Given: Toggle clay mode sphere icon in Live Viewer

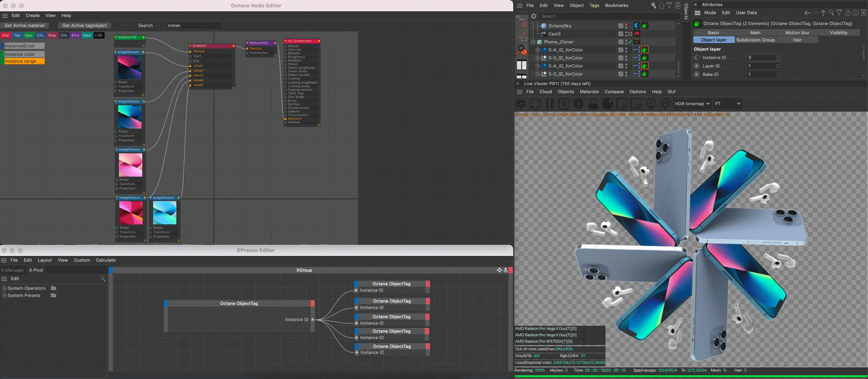Looking at the screenshot, I should click(x=608, y=104).
